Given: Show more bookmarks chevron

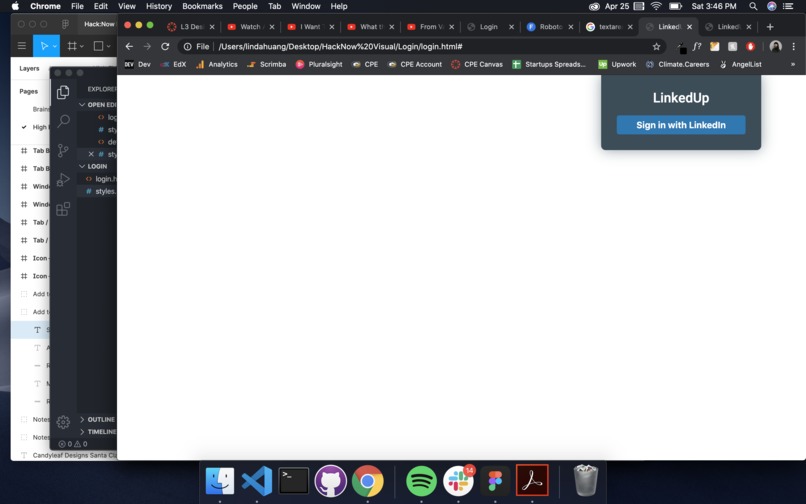Looking at the screenshot, I should pos(793,64).
